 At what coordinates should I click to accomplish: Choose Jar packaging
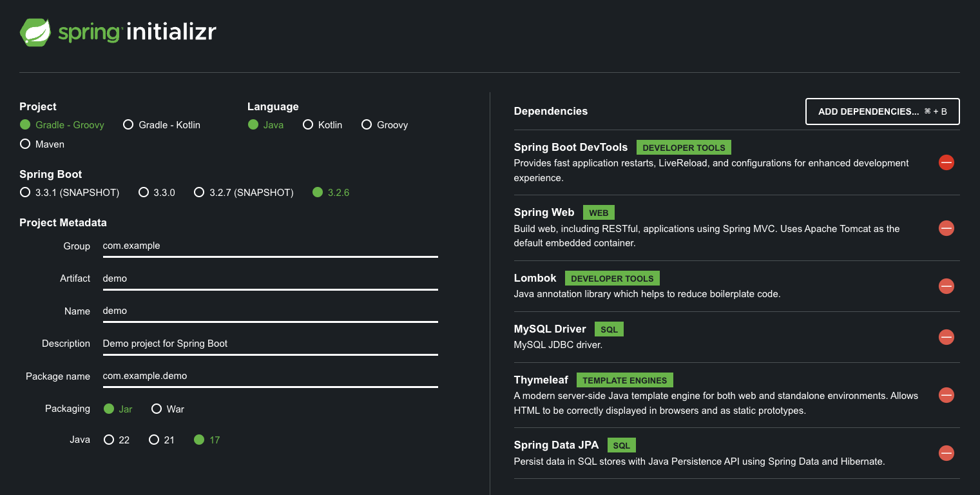(x=117, y=409)
